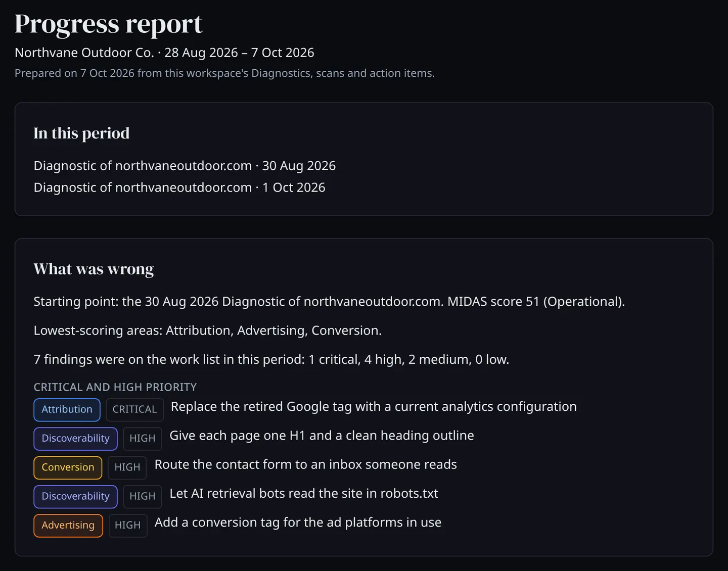The height and width of the screenshot is (571, 728).
Task: Click the Attribution category tag
Action: tap(67, 410)
